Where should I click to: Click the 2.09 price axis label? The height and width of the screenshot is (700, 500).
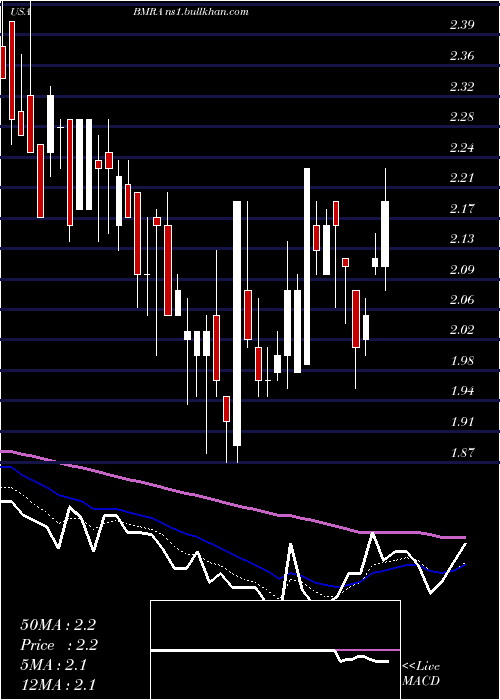[x=462, y=269]
